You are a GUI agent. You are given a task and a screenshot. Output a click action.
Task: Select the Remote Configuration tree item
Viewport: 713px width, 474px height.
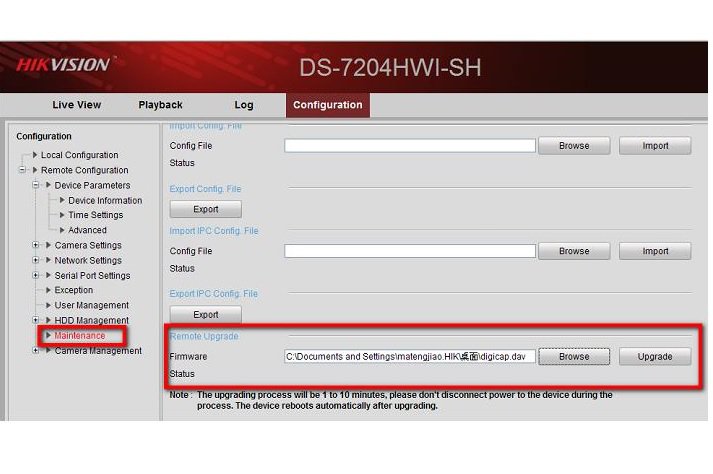(x=85, y=170)
